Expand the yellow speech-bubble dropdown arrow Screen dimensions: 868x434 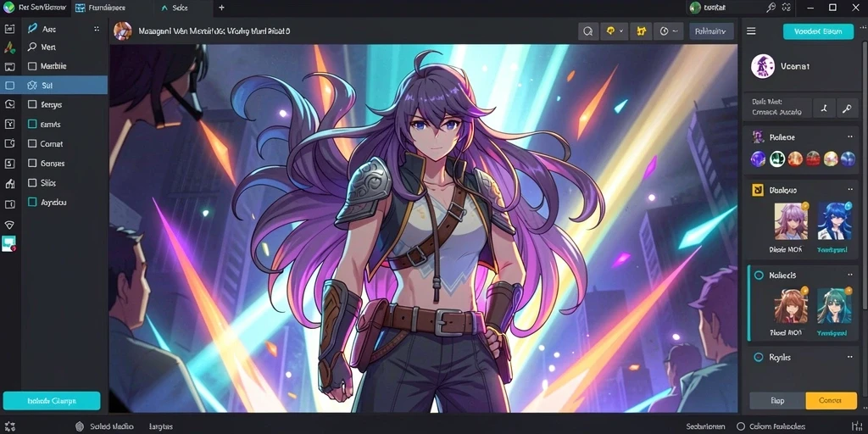tap(621, 31)
